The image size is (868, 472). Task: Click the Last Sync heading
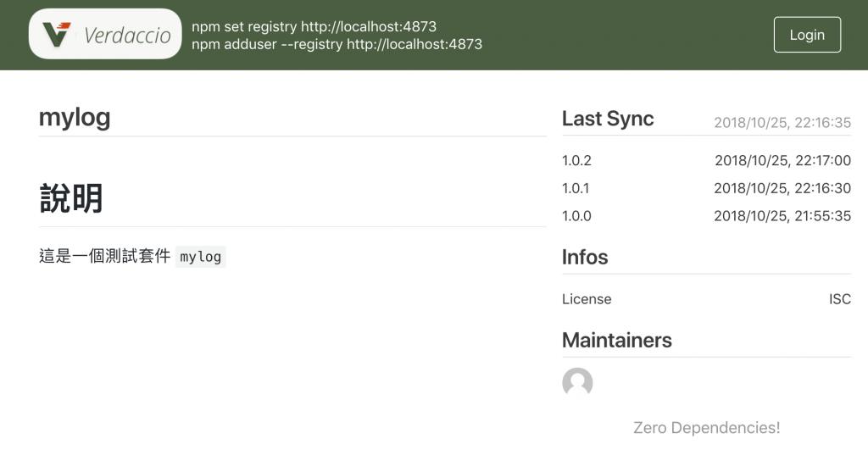[608, 119]
